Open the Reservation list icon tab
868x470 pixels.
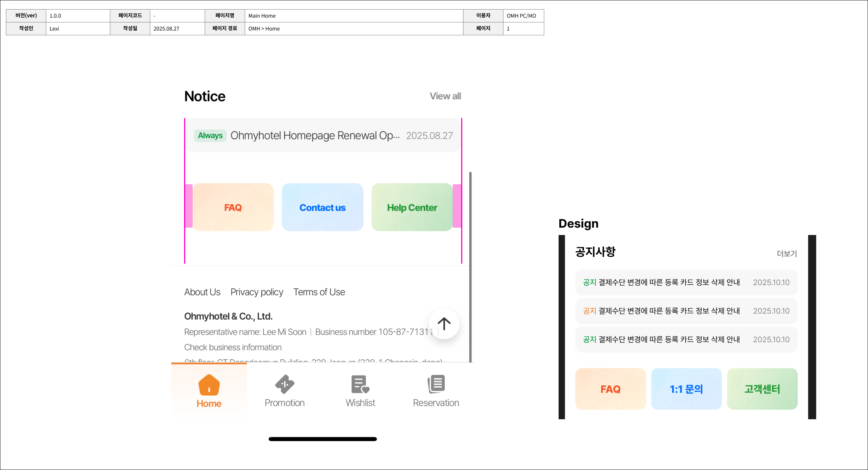pyautogui.click(x=436, y=384)
